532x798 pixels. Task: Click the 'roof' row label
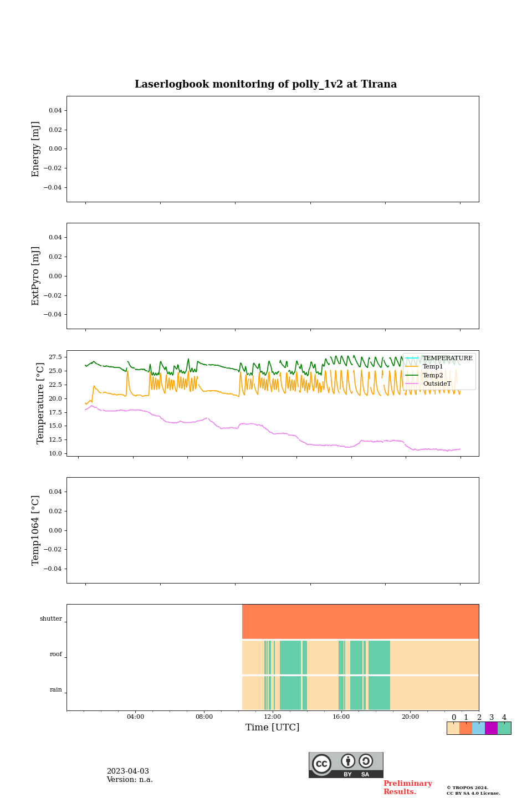56,654
